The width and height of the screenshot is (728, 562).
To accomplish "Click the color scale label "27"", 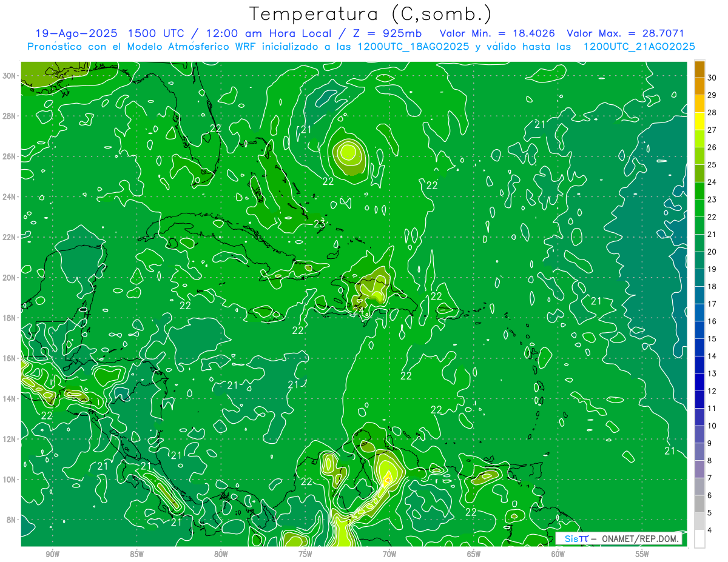I will (712, 130).
